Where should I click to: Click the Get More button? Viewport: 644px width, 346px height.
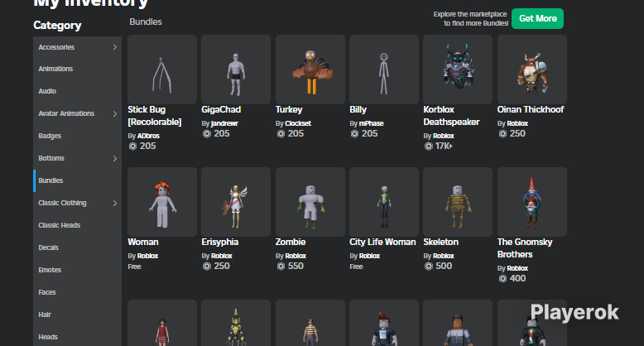(x=537, y=18)
